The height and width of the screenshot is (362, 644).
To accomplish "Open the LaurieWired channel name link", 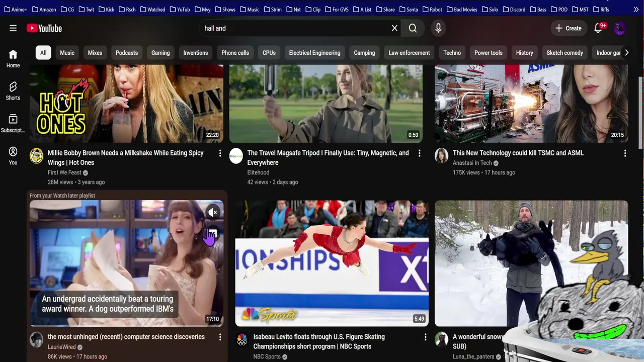I will point(61,347).
